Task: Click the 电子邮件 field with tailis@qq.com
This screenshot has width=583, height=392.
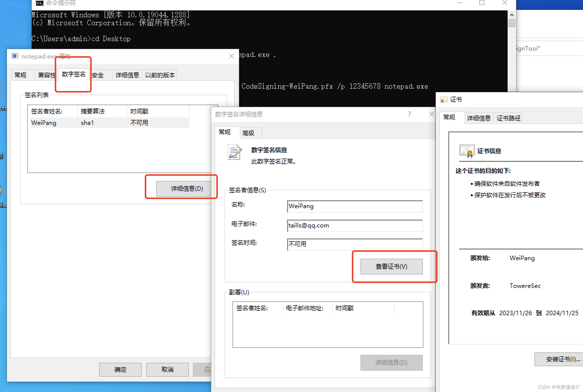Action: tap(355, 225)
